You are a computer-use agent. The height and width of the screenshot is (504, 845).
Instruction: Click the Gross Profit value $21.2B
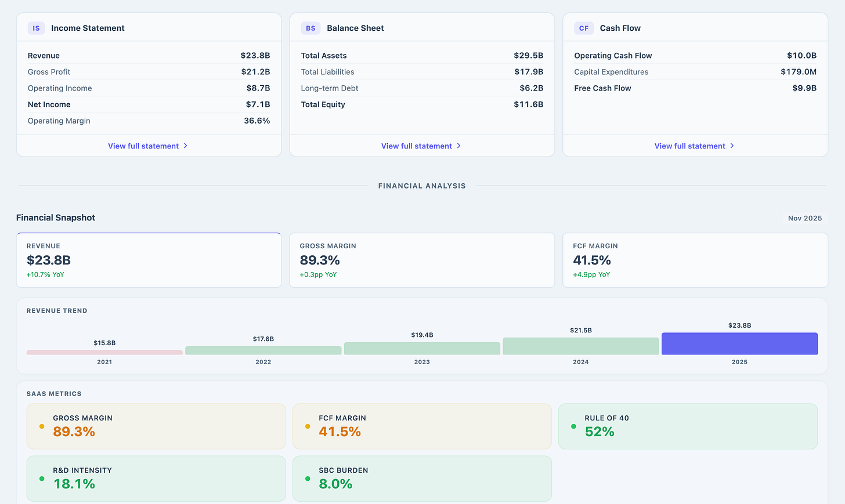click(x=255, y=72)
